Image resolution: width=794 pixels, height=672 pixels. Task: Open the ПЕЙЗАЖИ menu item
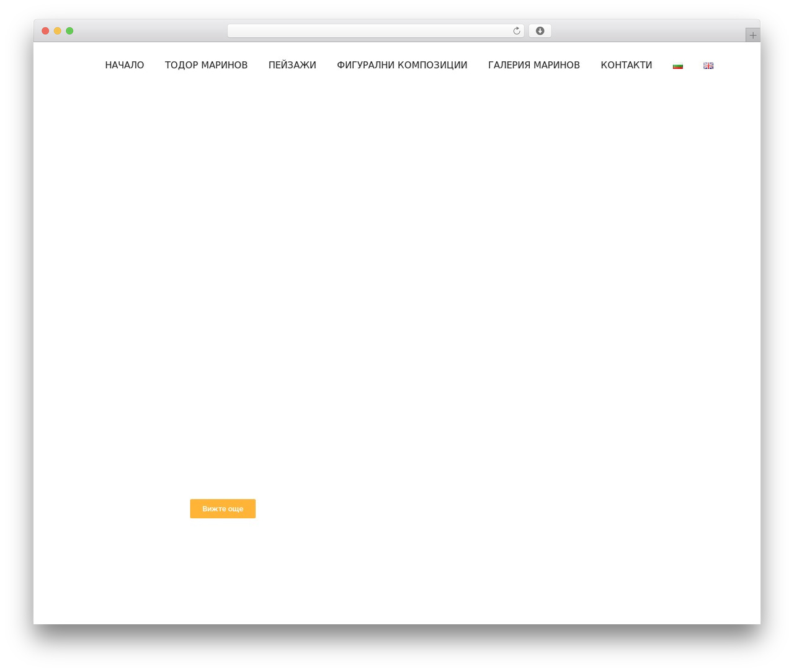tap(292, 65)
